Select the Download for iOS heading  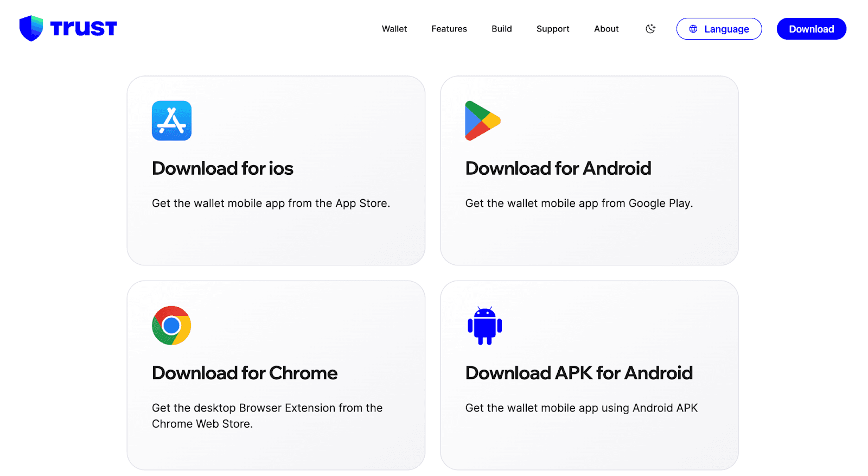click(222, 168)
